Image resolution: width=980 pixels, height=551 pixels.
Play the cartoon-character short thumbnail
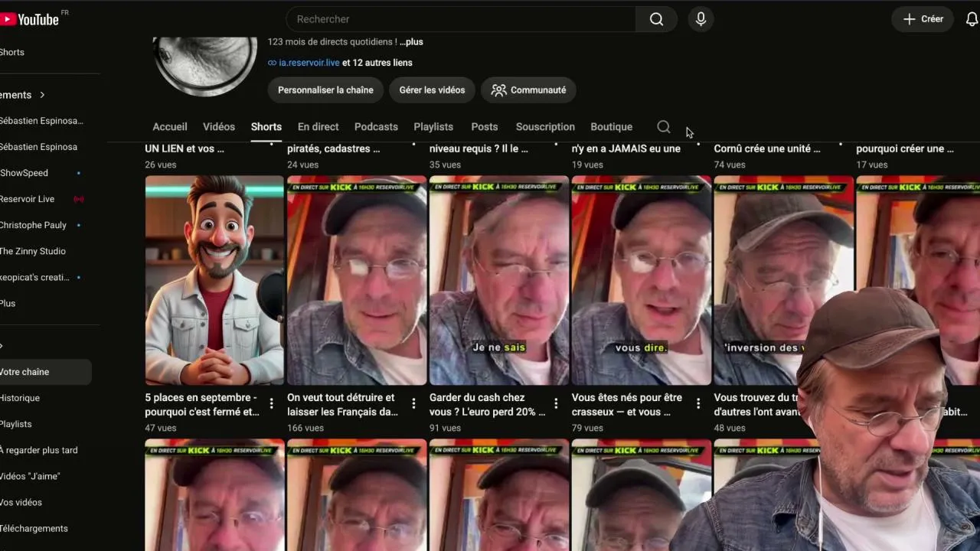pyautogui.click(x=214, y=280)
